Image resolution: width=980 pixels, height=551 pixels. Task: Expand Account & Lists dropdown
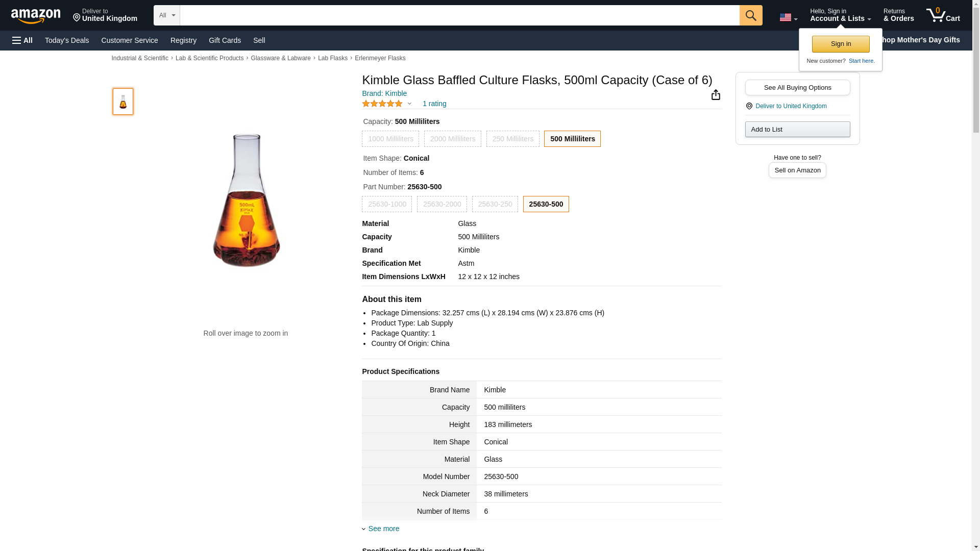(x=840, y=15)
